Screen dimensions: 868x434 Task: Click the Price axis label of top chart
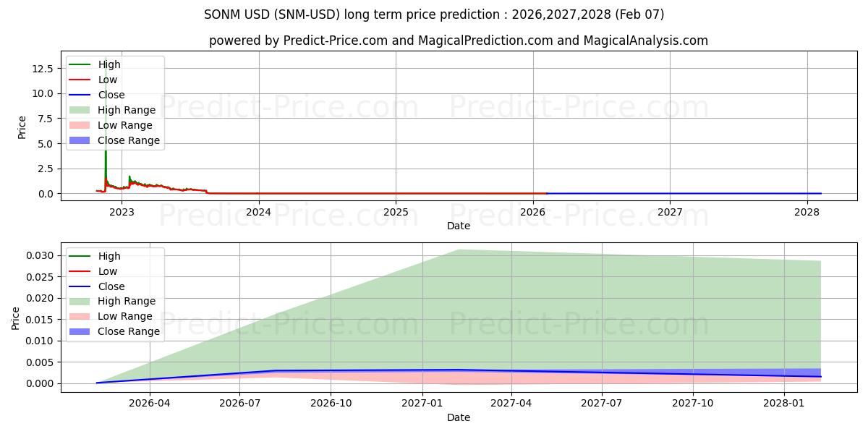click(x=22, y=127)
